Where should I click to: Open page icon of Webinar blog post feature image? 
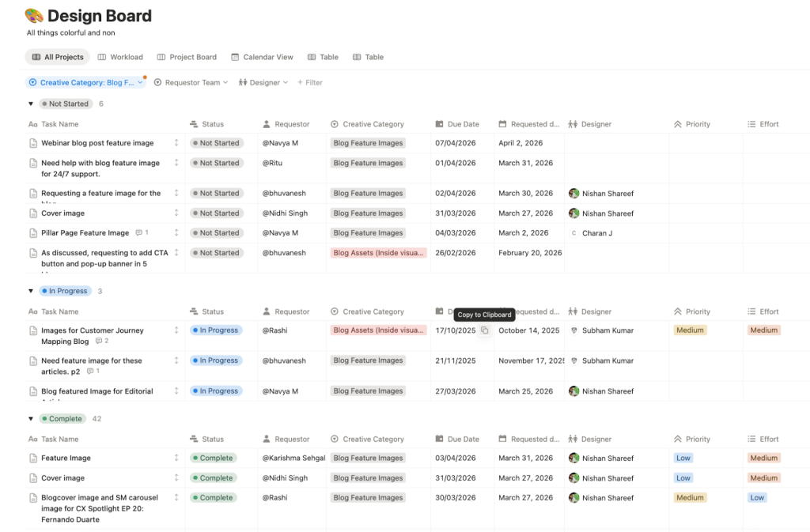pos(33,143)
